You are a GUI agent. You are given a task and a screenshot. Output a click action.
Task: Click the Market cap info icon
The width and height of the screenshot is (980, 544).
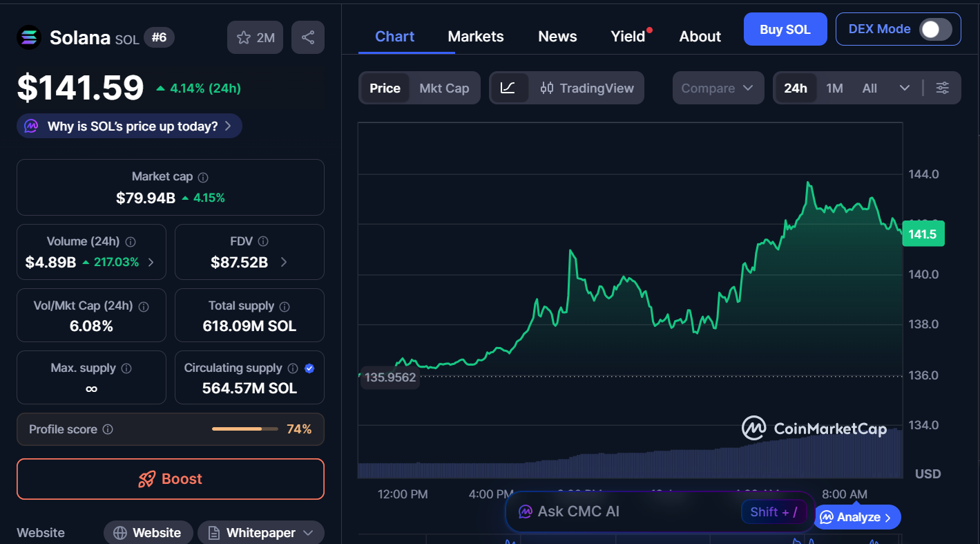(201, 176)
